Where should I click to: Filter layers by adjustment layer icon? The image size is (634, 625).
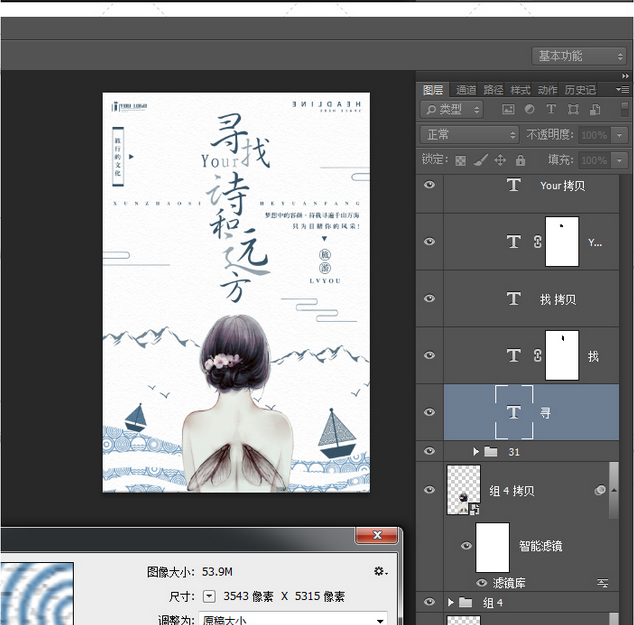pyautogui.click(x=529, y=109)
